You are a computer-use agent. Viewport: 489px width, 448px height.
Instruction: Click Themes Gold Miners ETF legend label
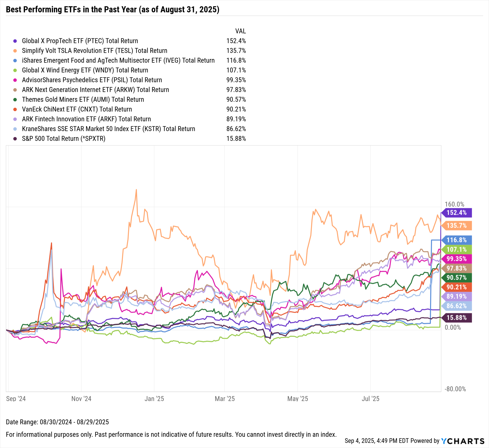tap(83, 99)
